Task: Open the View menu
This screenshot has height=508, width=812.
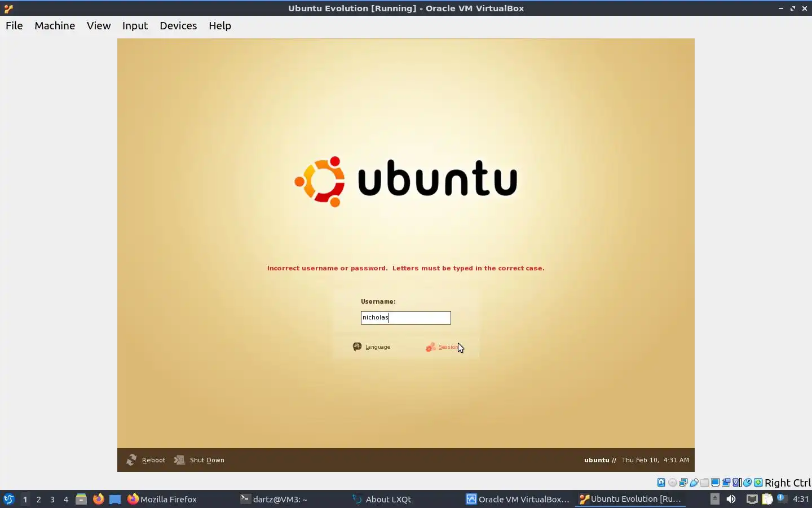Action: point(99,26)
